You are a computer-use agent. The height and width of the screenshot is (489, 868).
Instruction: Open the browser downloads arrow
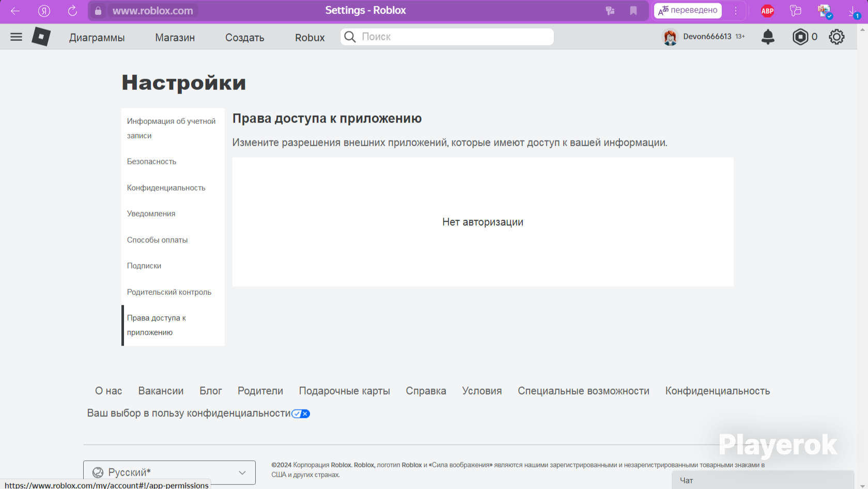[854, 11]
